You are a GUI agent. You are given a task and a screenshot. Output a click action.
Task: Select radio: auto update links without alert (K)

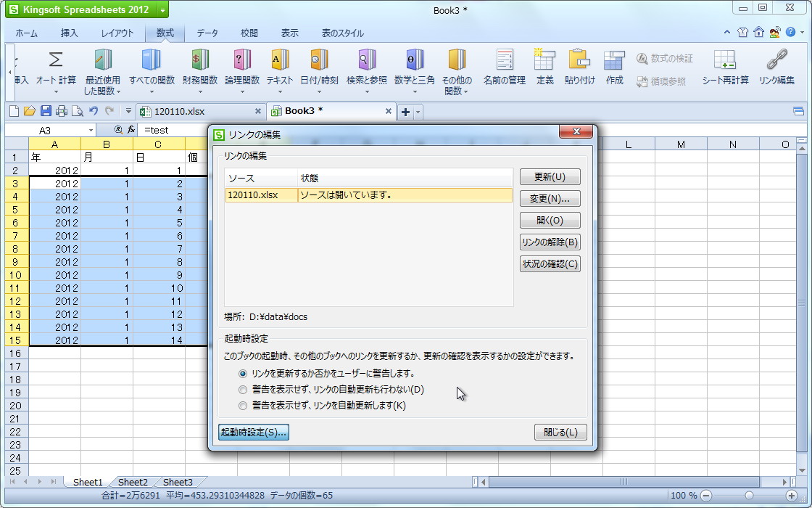pos(243,406)
